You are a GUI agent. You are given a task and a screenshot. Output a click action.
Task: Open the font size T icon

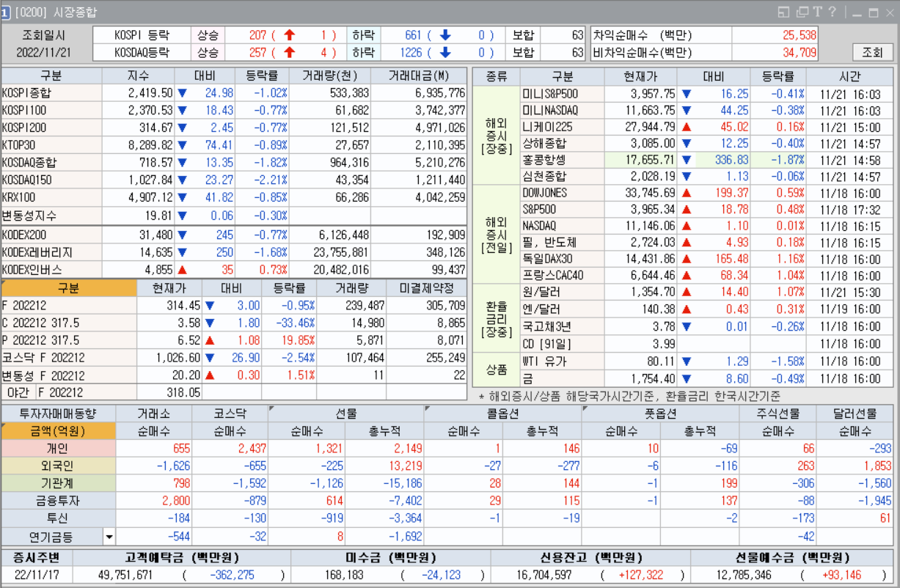[x=816, y=12]
